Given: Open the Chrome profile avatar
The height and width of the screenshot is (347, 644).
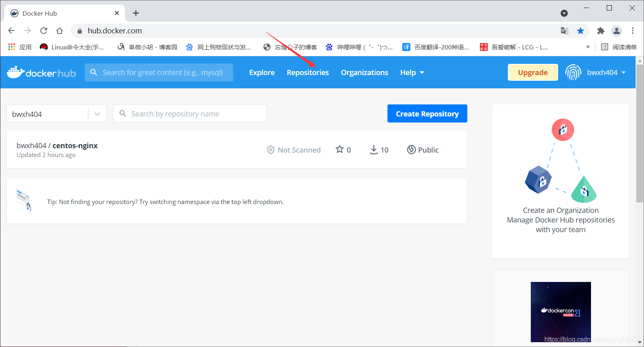Looking at the screenshot, I should pyautogui.click(x=617, y=31).
